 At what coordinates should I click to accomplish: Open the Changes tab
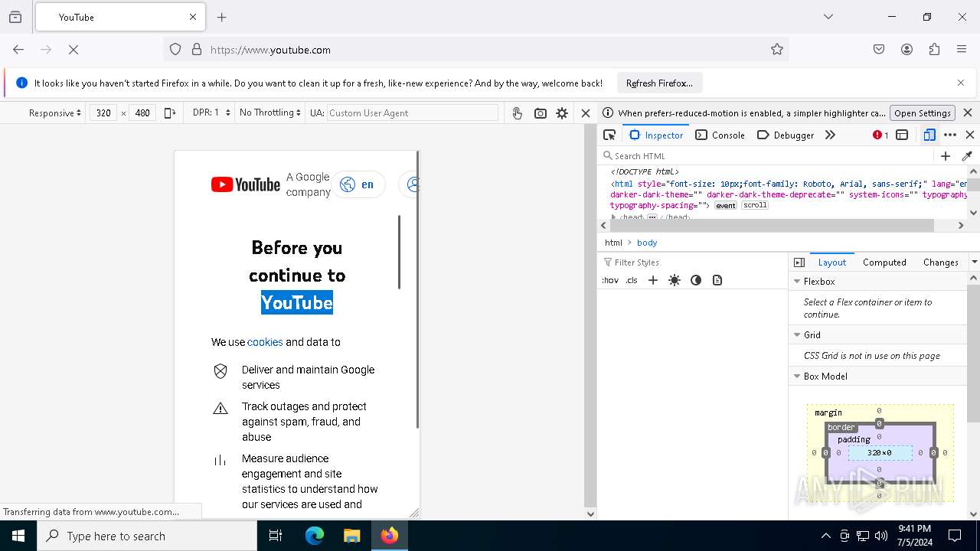point(941,262)
